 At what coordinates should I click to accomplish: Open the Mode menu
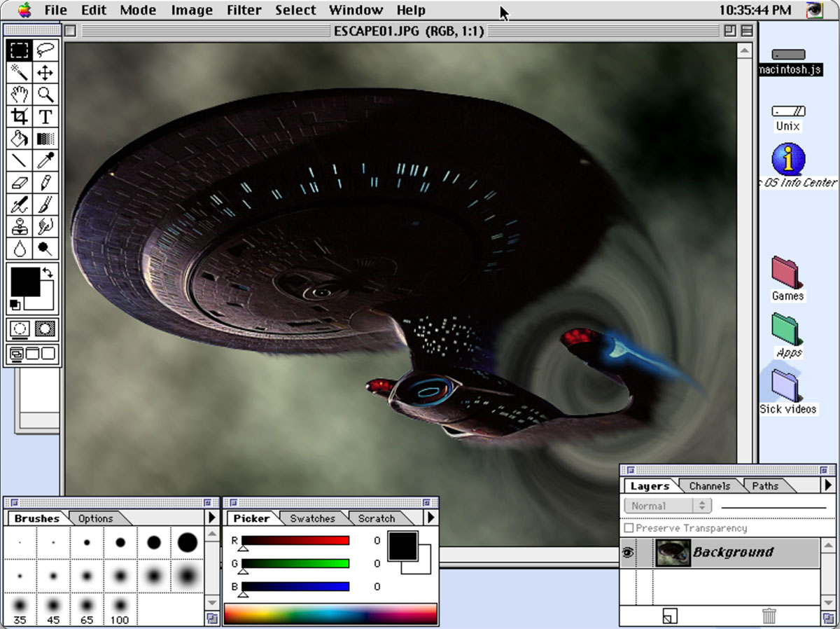(x=138, y=10)
